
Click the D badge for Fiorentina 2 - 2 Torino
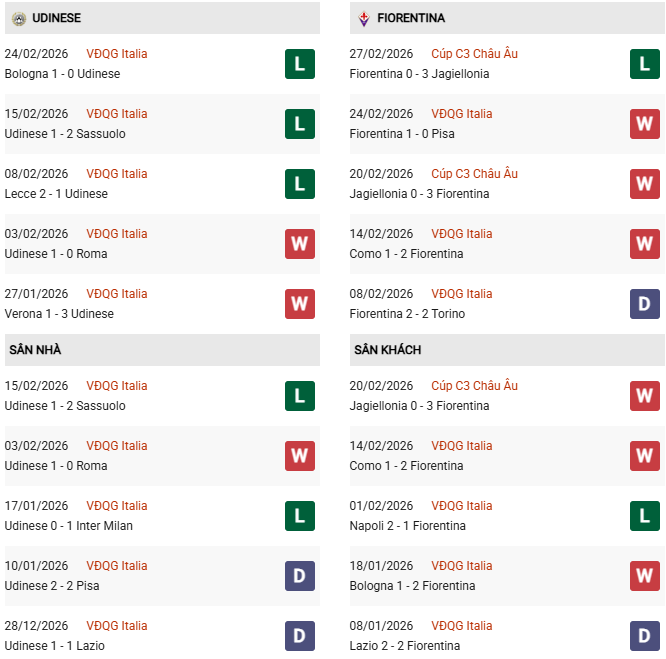point(644,304)
